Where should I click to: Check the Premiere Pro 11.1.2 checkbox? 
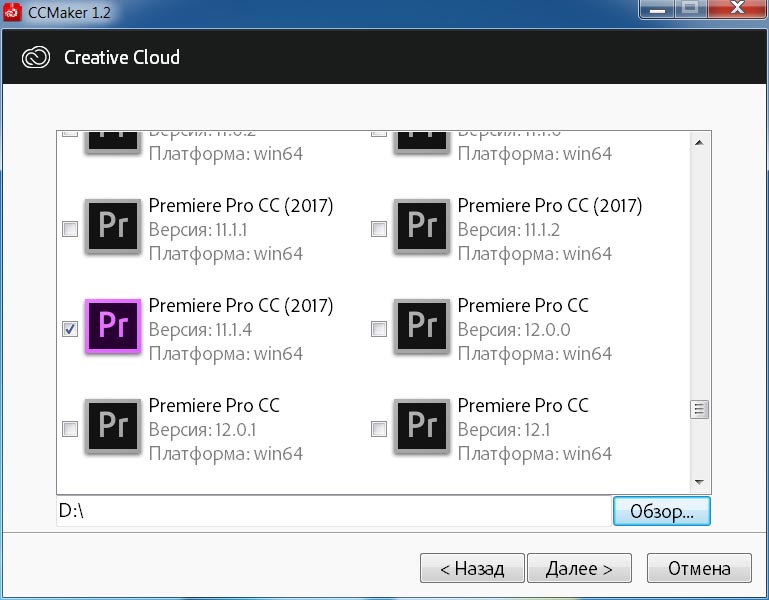[x=379, y=229]
